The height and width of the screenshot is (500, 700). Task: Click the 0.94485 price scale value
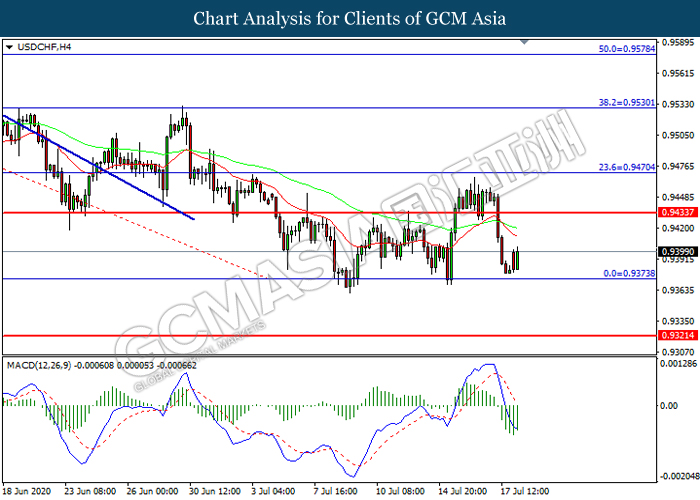(678, 197)
